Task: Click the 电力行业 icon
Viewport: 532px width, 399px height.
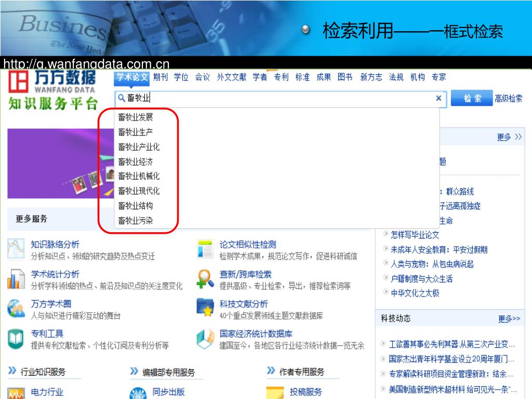Action: point(16,394)
